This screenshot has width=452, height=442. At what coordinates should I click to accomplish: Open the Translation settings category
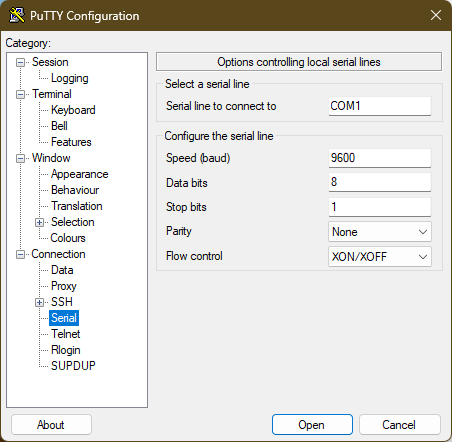coord(77,206)
